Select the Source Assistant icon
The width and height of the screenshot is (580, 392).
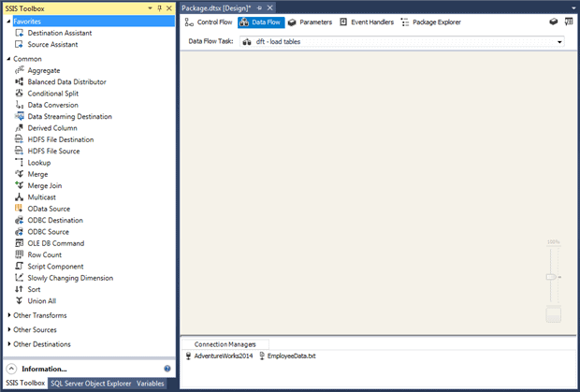pos(19,44)
